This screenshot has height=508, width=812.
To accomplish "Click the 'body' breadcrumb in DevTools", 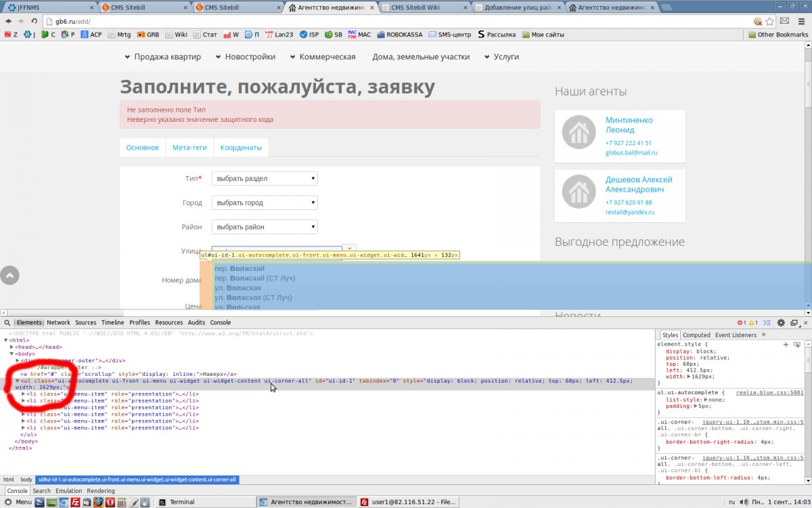I will tap(26, 480).
